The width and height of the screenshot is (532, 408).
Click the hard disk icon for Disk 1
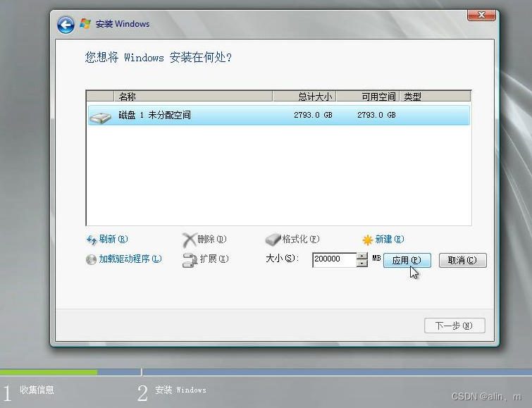(101, 118)
